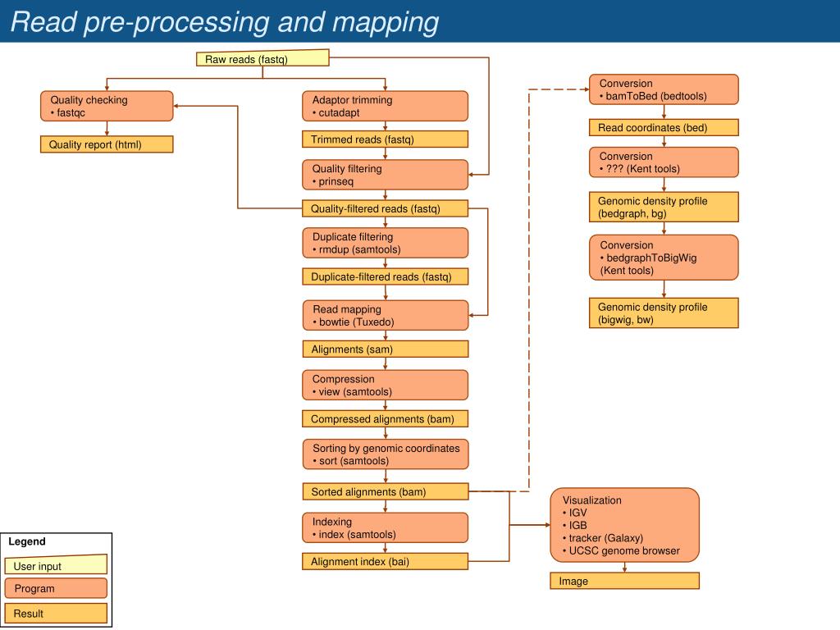
Task: Click the 'Quality checking fastqc' program box
Action: click(x=107, y=106)
